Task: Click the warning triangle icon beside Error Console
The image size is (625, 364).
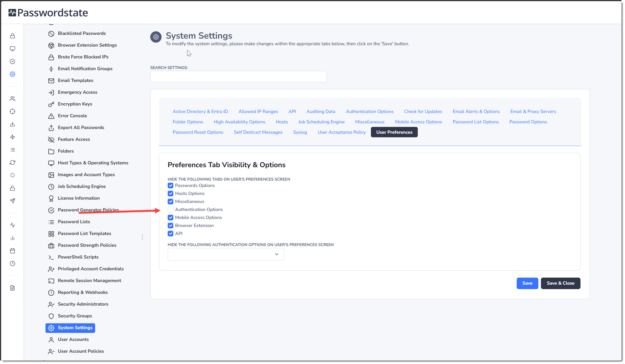Action: coord(51,116)
